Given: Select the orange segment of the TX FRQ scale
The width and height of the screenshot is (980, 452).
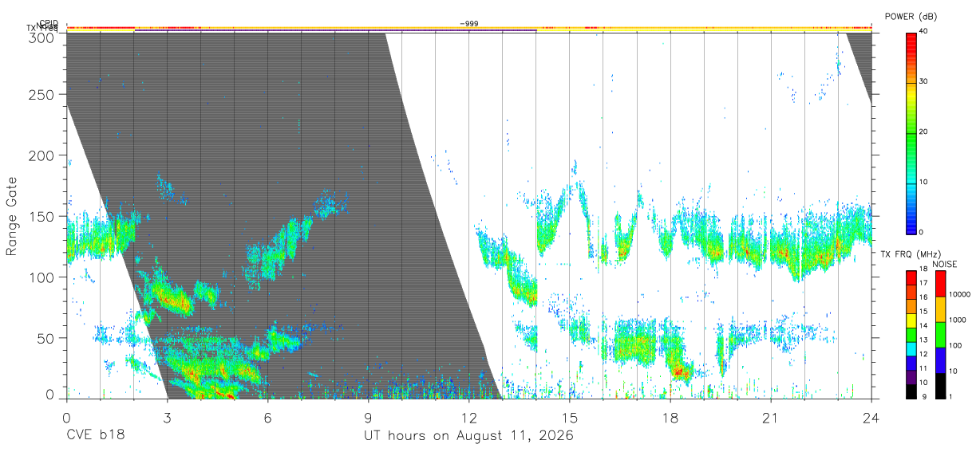Looking at the screenshot, I should [911, 306].
